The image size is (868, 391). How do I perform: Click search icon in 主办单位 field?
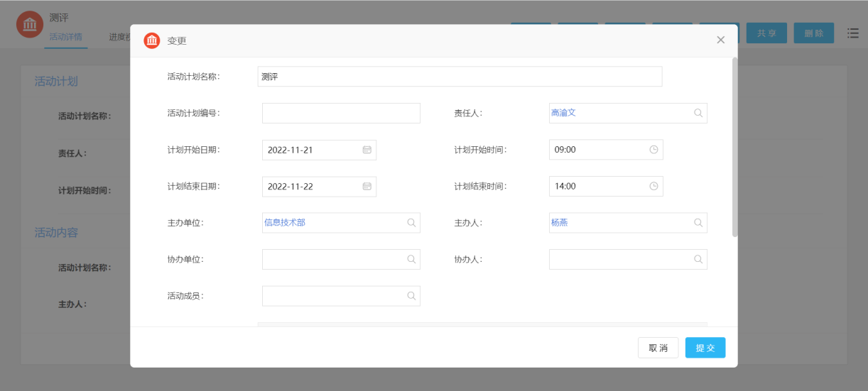(x=411, y=223)
